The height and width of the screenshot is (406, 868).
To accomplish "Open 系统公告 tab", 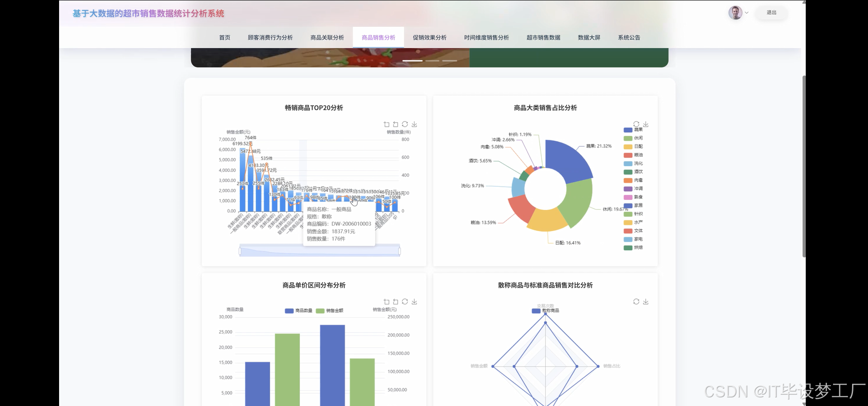I will click(x=629, y=38).
